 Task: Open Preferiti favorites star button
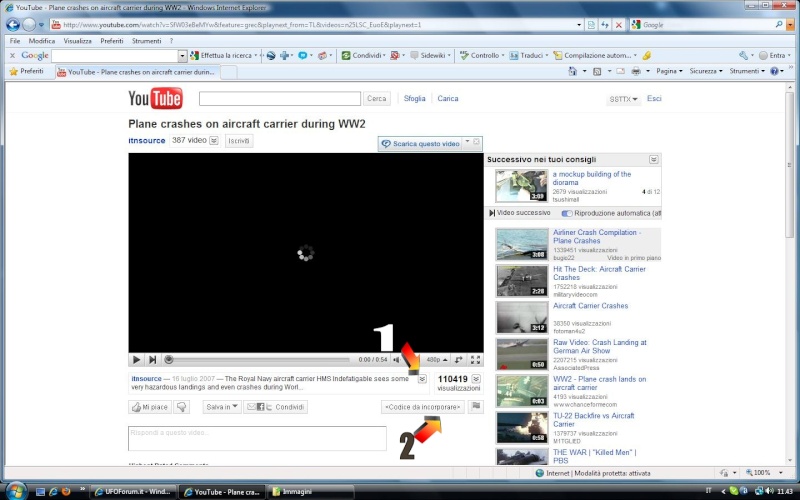tap(27, 71)
